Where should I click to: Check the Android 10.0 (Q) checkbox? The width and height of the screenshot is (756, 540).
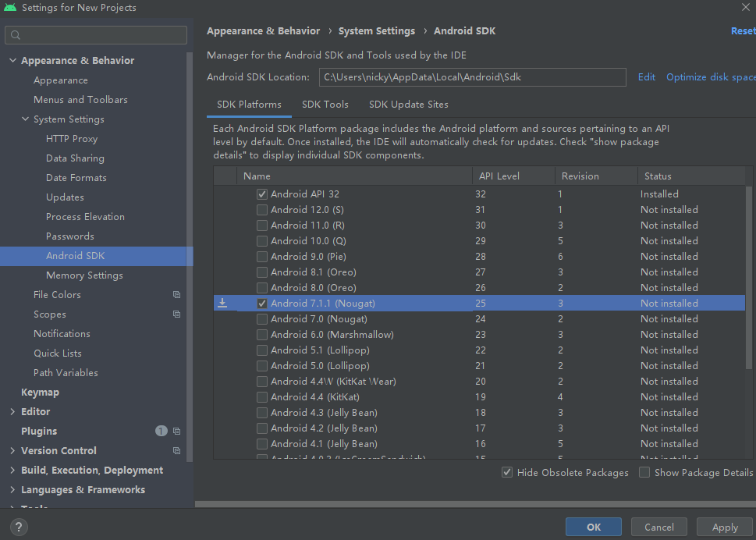coord(262,241)
